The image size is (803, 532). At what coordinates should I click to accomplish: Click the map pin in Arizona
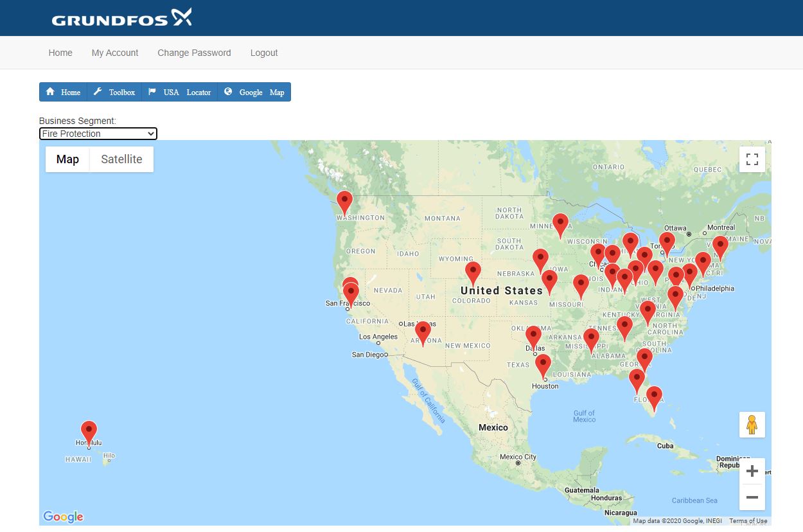pos(423,333)
